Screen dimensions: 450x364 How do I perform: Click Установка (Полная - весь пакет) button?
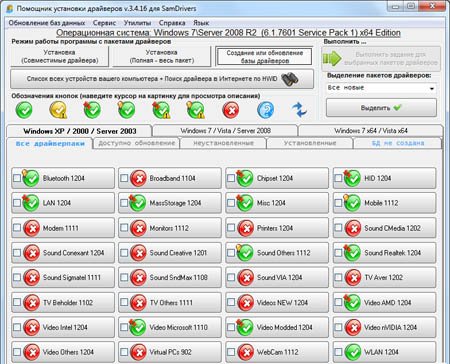pyautogui.click(x=162, y=56)
